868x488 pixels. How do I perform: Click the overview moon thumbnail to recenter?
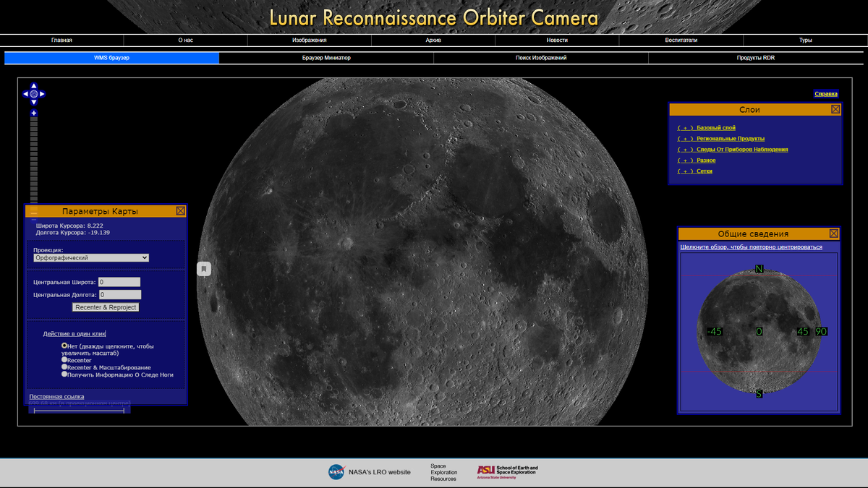759,332
